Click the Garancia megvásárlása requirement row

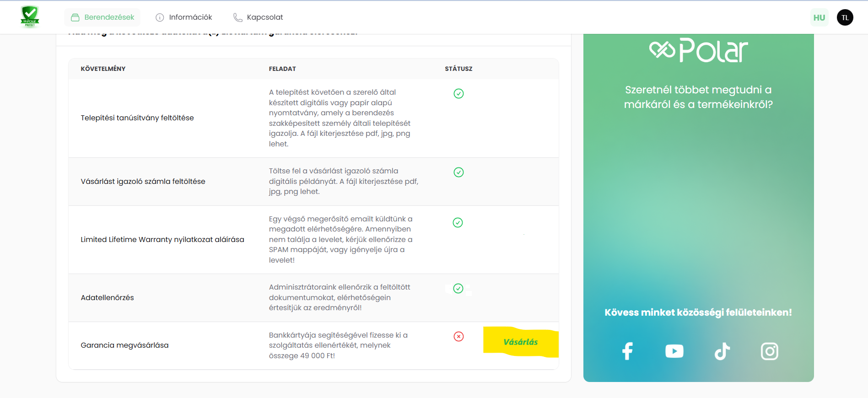(x=124, y=345)
